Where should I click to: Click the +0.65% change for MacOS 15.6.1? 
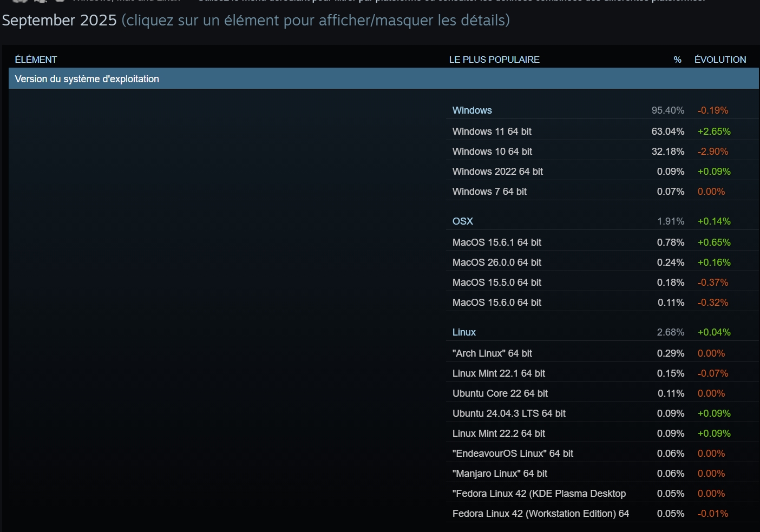714,242
